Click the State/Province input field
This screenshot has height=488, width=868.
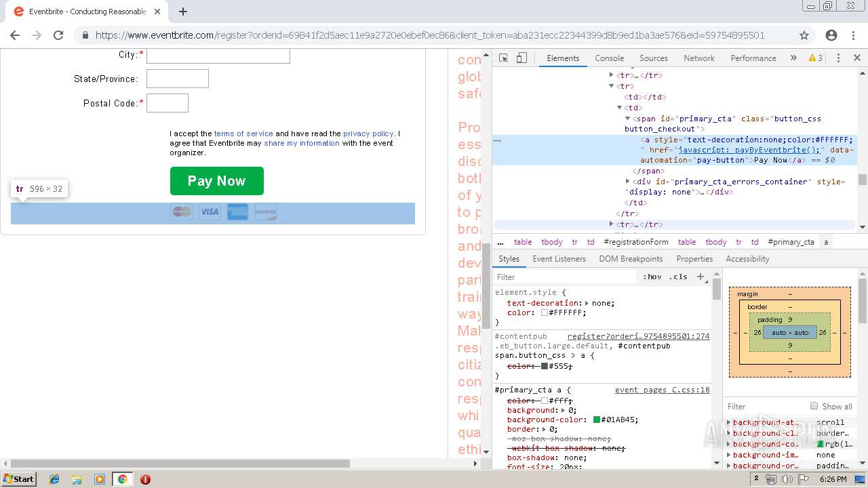pos(178,79)
